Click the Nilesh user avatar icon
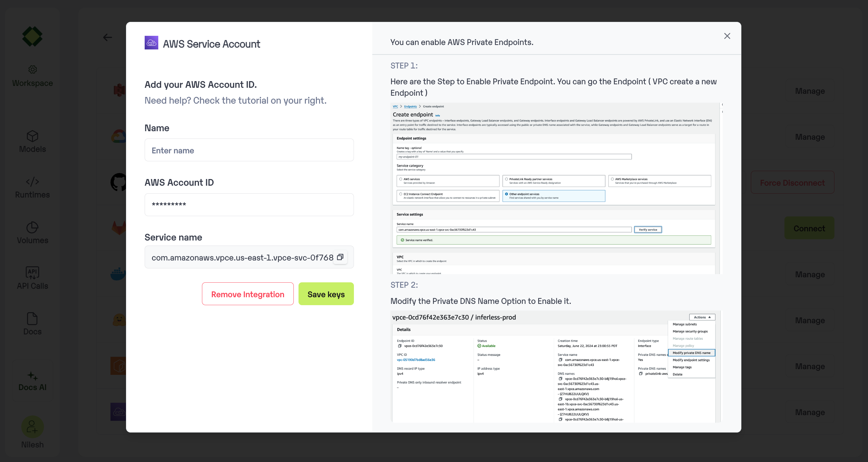This screenshot has width=868, height=462. (32, 427)
